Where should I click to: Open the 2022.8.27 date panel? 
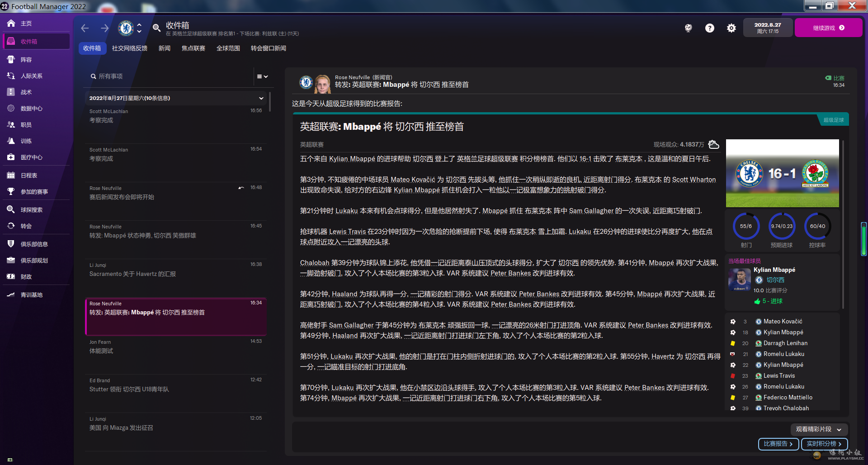pyautogui.click(x=768, y=28)
